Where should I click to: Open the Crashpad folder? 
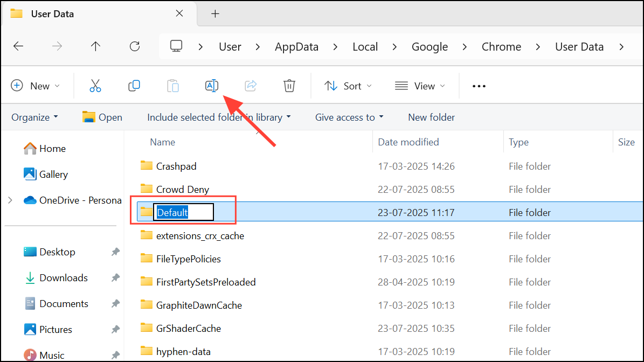tap(175, 166)
